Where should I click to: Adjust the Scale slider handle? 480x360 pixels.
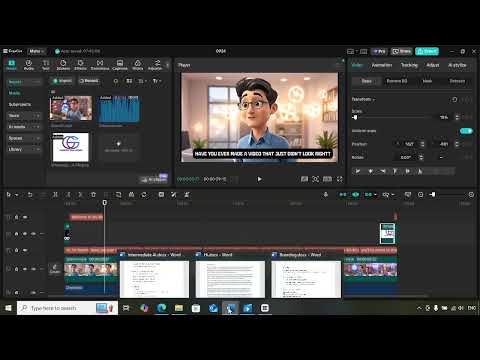(355, 117)
